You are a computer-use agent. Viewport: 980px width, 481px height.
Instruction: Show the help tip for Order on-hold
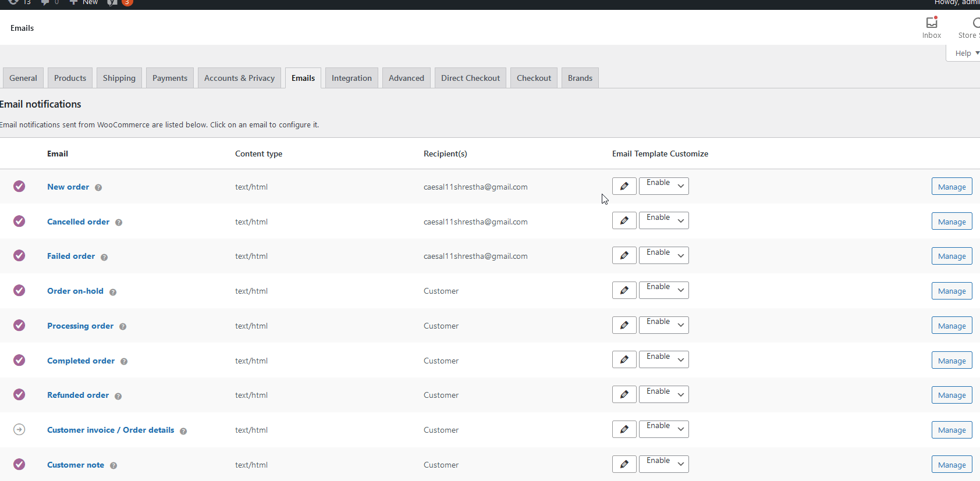pos(113,292)
